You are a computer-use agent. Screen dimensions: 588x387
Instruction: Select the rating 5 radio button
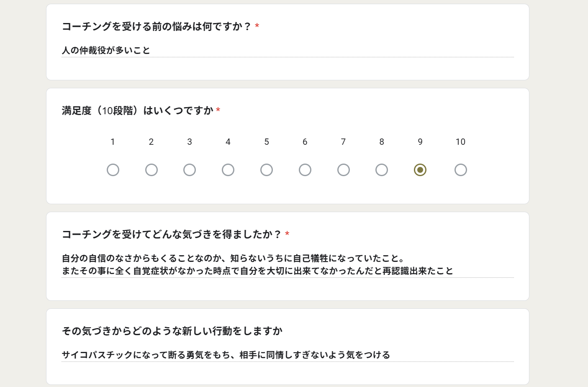(267, 170)
